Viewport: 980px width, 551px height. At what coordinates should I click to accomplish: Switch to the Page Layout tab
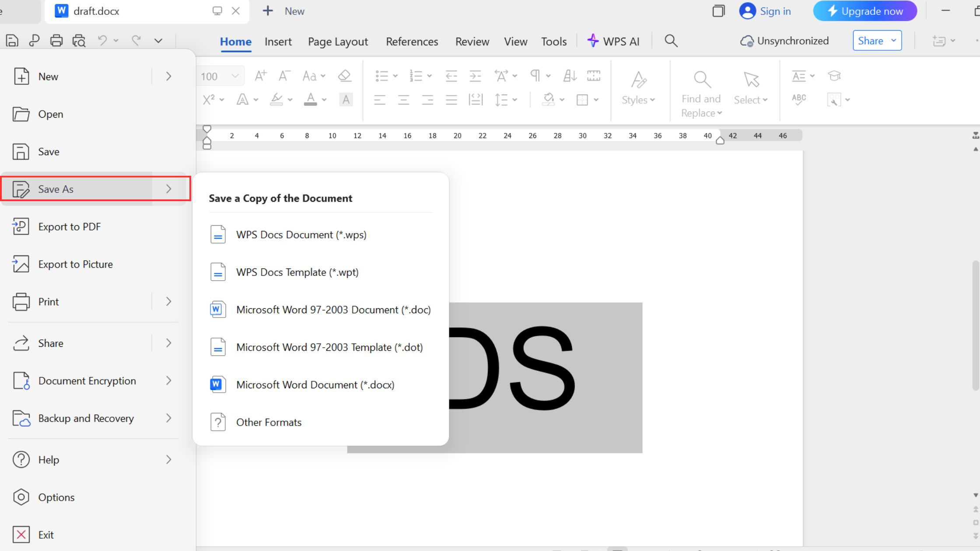coord(338,42)
